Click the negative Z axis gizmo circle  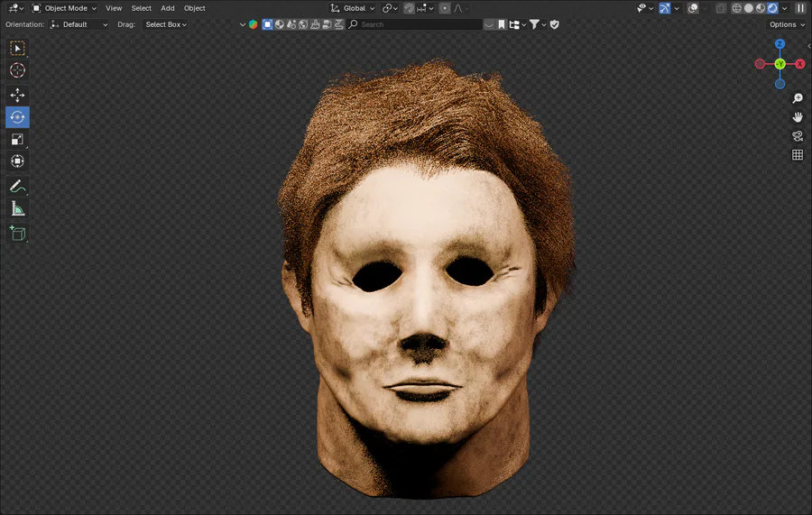pos(780,84)
